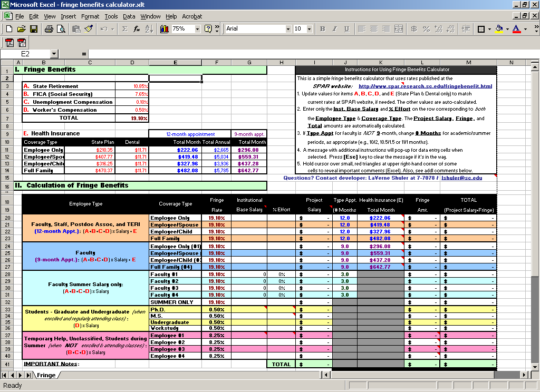Screen dimensions: 540x392
Task: Select the Fringe sheet tab
Action: point(46,375)
